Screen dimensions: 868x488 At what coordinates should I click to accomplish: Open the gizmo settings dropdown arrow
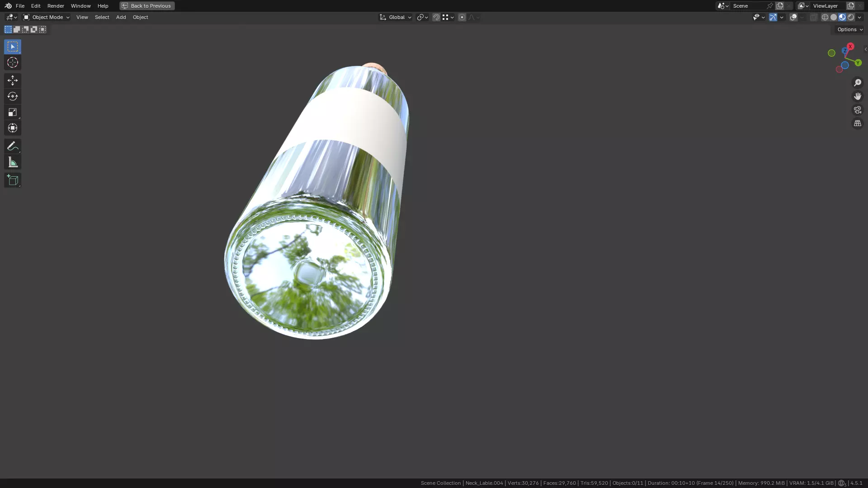[782, 17]
